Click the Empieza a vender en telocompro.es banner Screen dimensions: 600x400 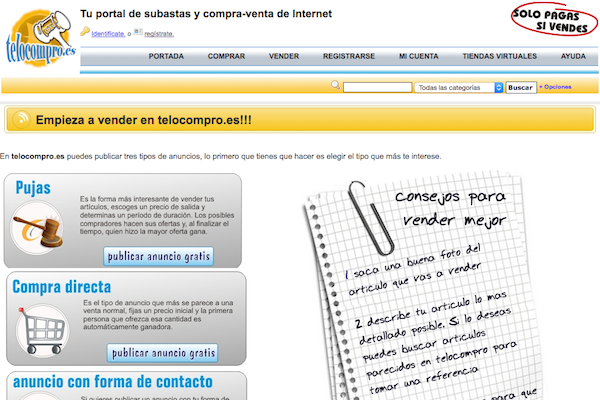[300, 120]
